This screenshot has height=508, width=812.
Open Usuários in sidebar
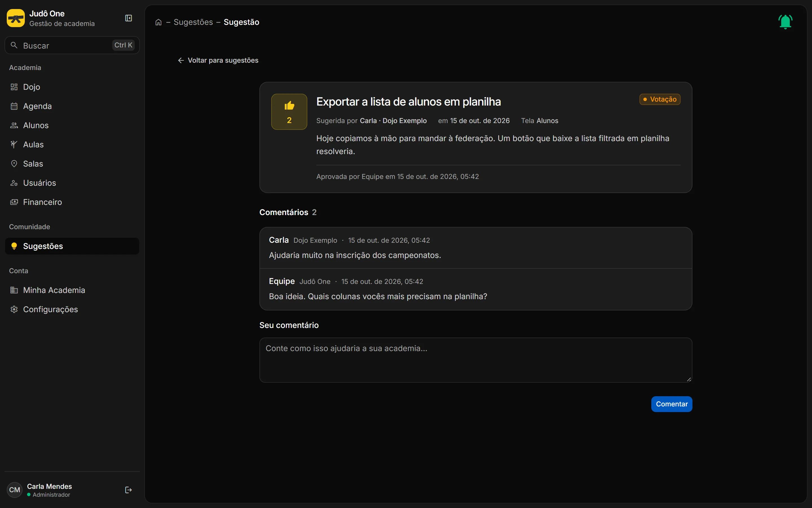click(x=72, y=183)
